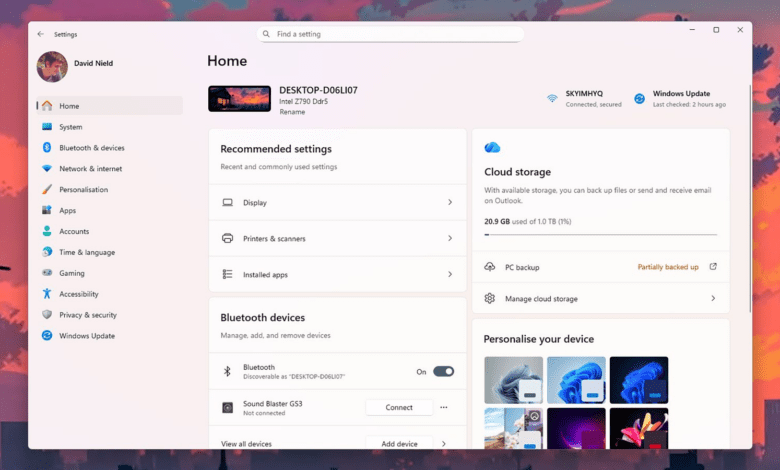Click the cloud storage usage progress bar
This screenshot has height=470, width=780.
pyautogui.click(x=600, y=234)
